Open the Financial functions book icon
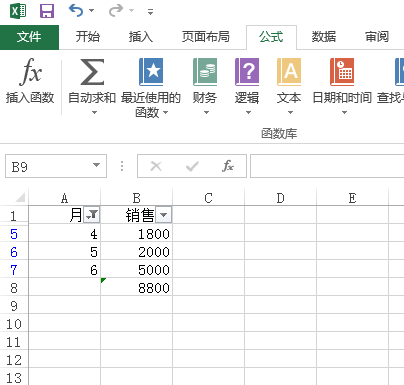Screen dimensions: 404x385 (x=205, y=72)
